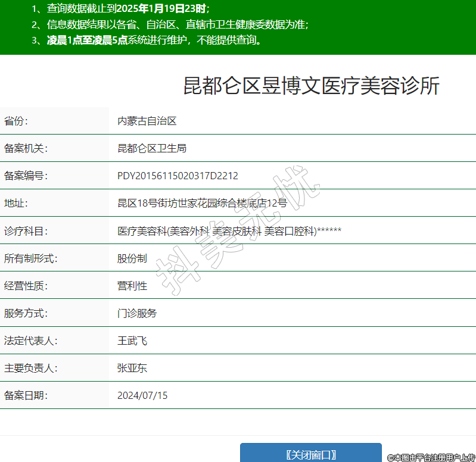Click the 【关闭窗口】 button
The width and height of the screenshot is (476, 462).
pos(310,454)
